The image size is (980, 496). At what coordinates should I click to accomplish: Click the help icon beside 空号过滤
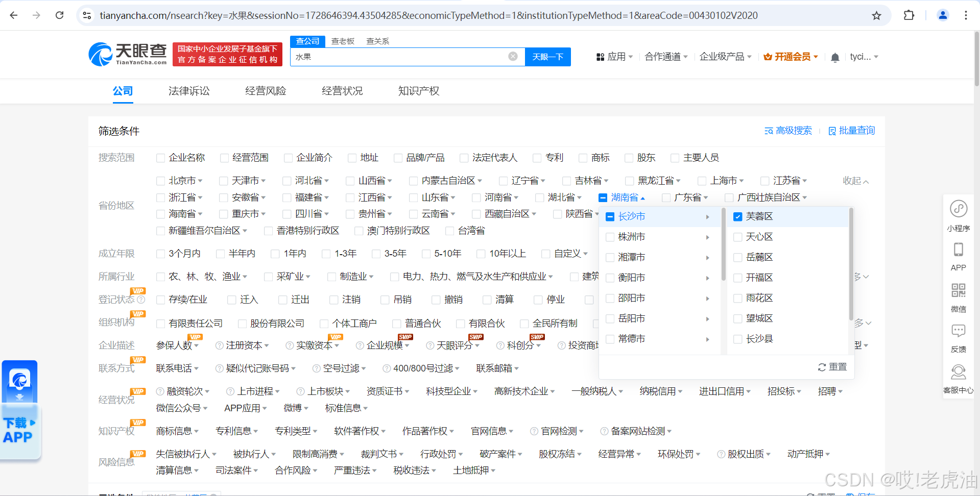coord(317,368)
